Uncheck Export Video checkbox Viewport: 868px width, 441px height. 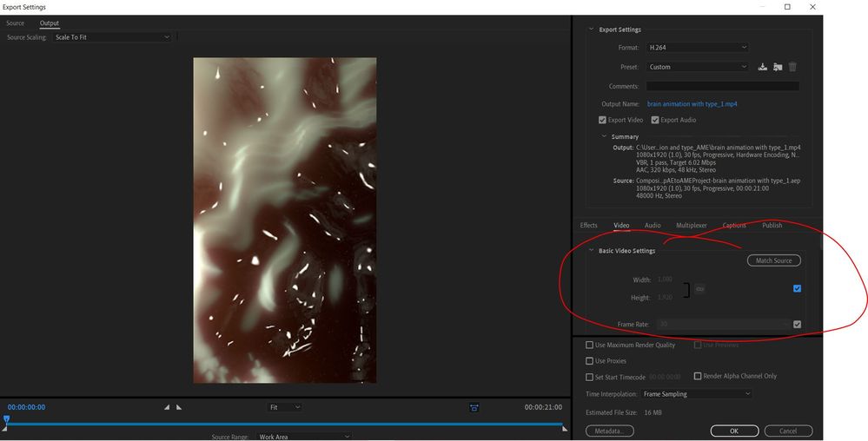[x=602, y=120]
